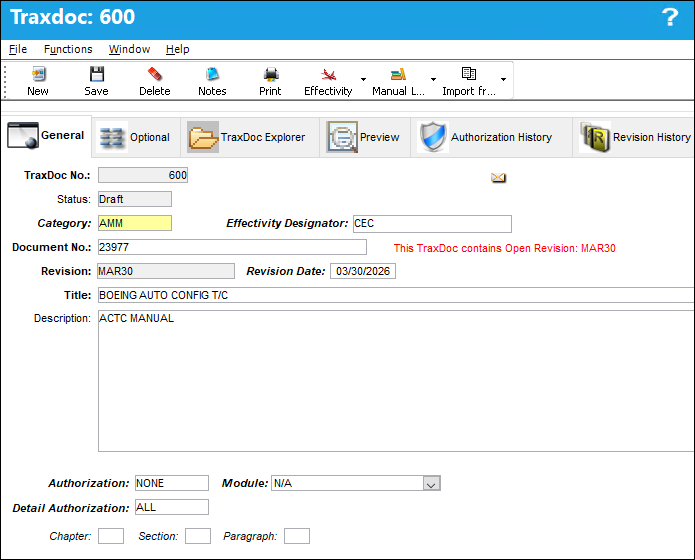Click inside the Description text area

point(396,381)
